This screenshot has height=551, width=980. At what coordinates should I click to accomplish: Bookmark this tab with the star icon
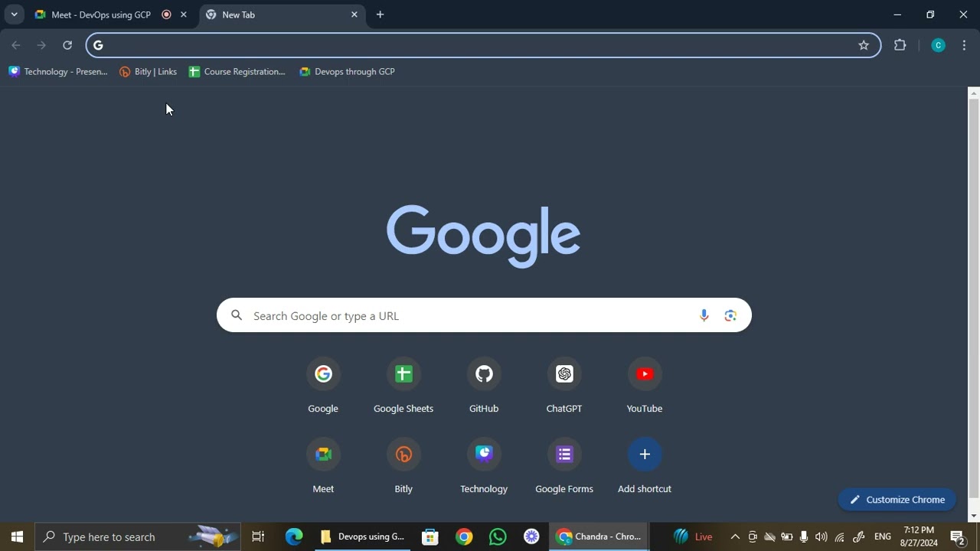pos(864,45)
